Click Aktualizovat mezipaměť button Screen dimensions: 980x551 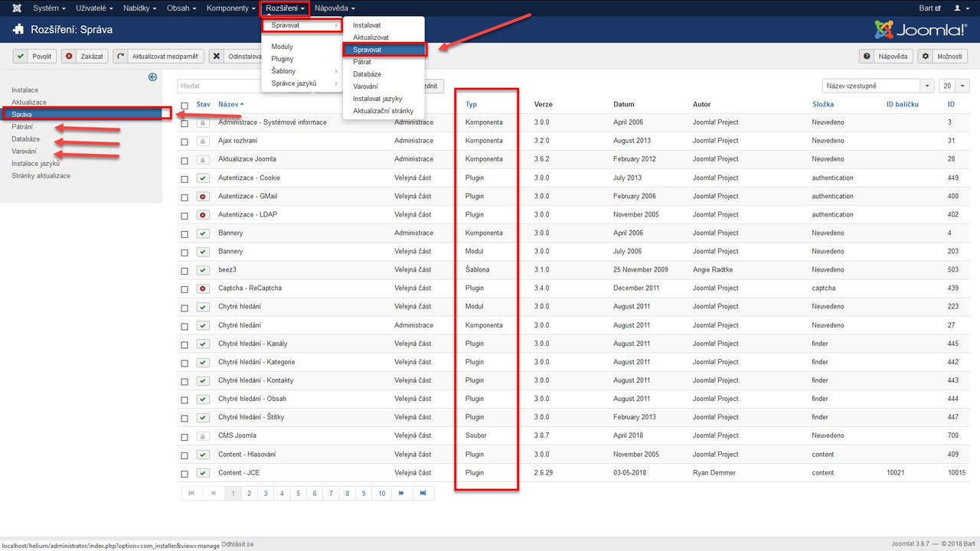pos(158,56)
